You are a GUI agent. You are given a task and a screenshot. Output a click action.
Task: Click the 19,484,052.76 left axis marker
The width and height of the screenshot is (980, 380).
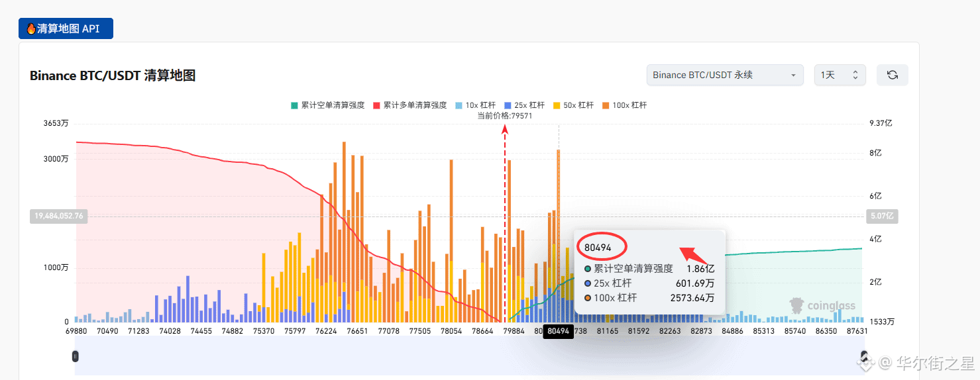point(59,216)
